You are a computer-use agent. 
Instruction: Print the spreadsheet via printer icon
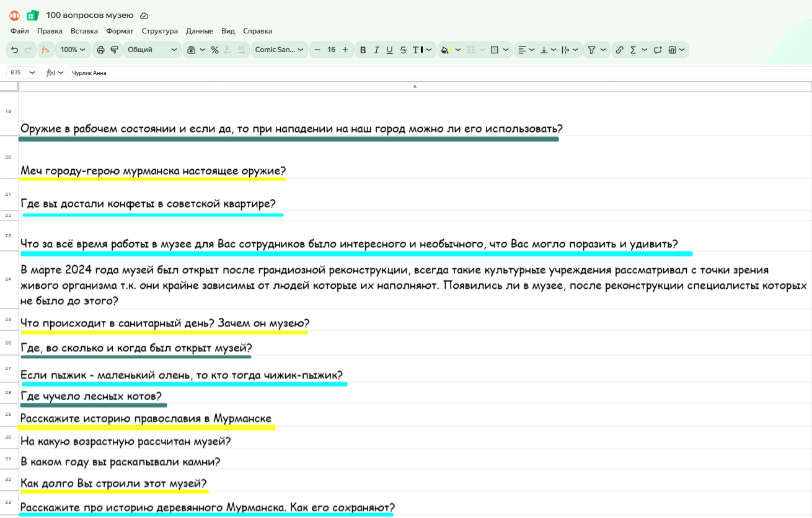100,50
